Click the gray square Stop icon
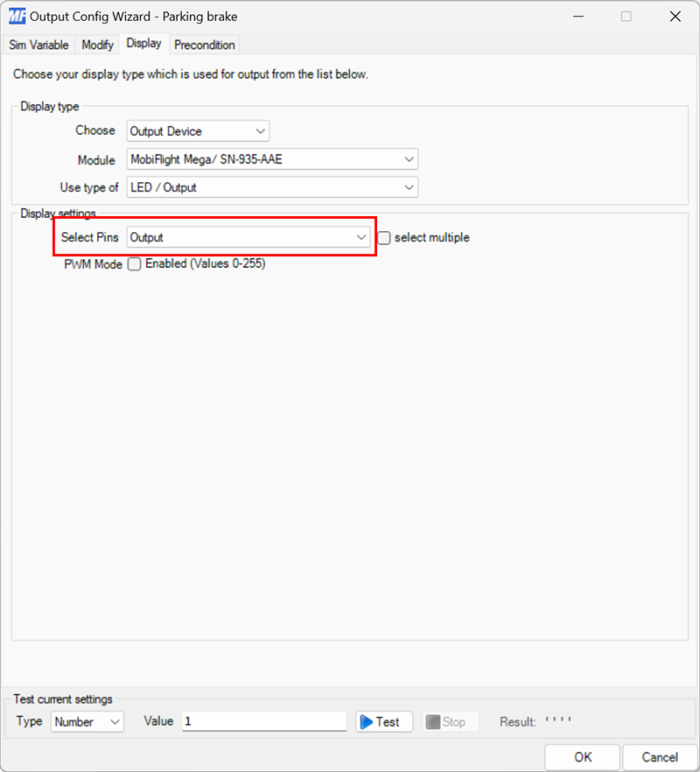The width and height of the screenshot is (700, 772). click(x=432, y=721)
